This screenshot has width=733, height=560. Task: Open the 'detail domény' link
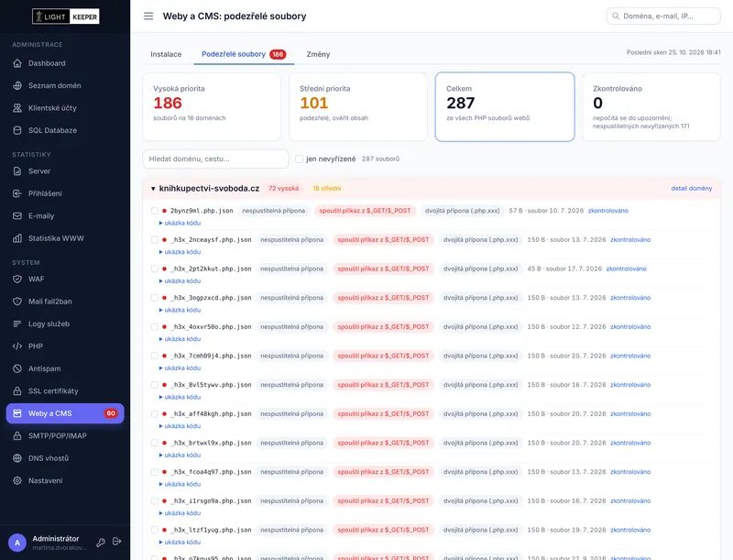692,189
